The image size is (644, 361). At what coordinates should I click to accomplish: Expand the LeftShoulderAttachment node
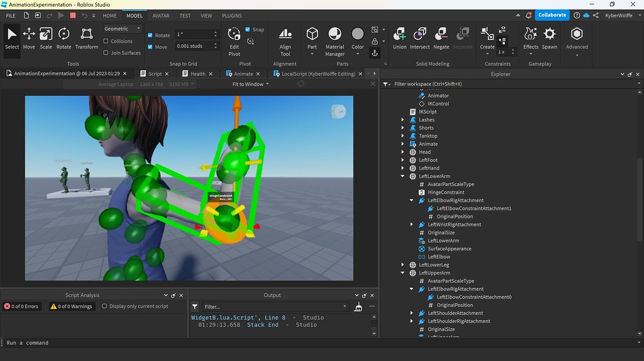click(x=411, y=313)
